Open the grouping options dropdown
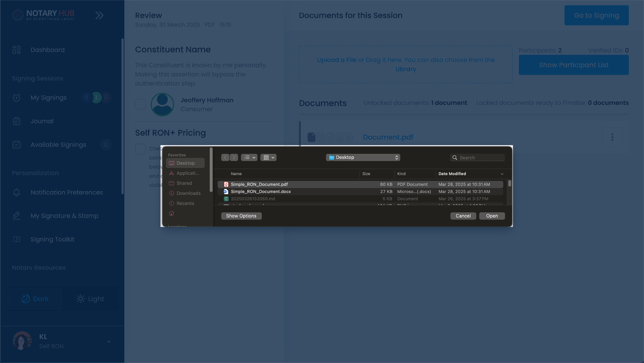This screenshot has height=363, width=644. pyautogui.click(x=269, y=157)
